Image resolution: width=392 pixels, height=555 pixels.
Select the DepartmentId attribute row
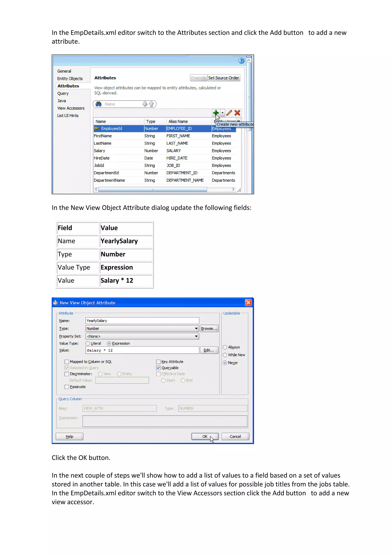click(x=165, y=173)
